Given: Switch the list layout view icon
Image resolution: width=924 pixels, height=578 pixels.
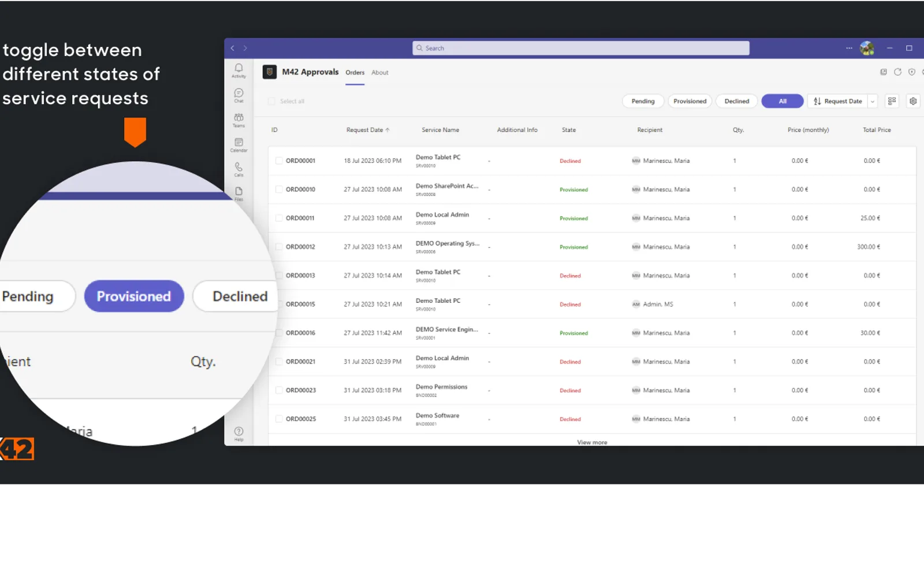Looking at the screenshot, I should point(892,101).
